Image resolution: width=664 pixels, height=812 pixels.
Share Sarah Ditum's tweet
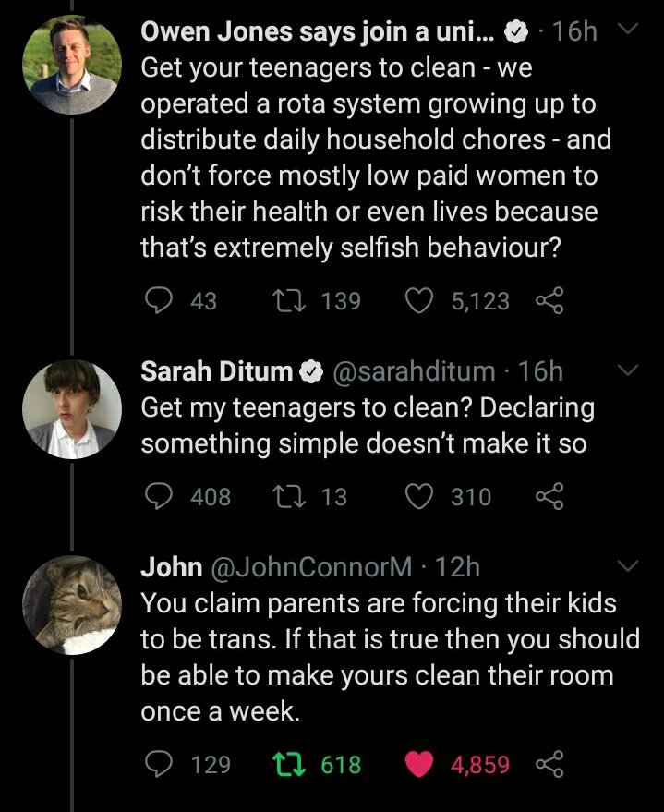tap(549, 496)
